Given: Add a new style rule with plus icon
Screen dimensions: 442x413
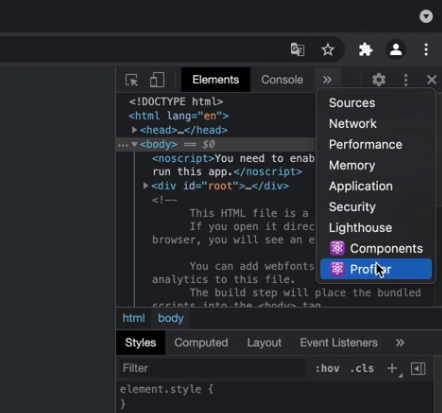Looking at the screenshot, I should (x=392, y=368).
